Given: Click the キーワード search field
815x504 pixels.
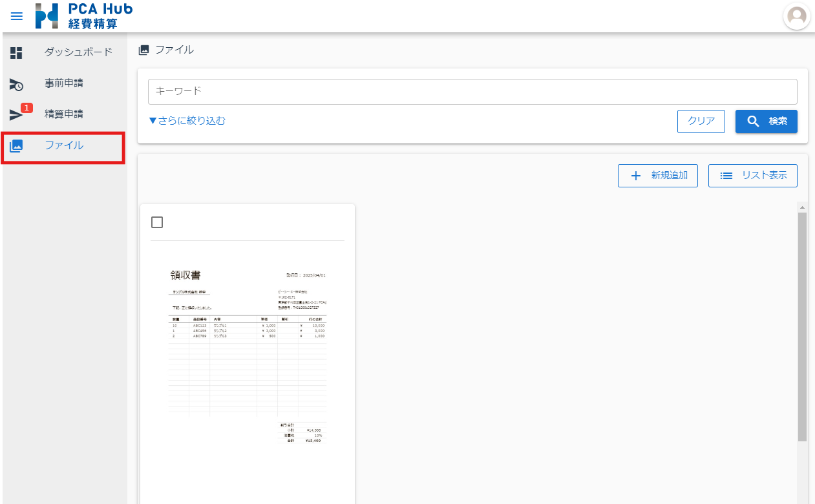Looking at the screenshot, I should [x=472, y=92].
